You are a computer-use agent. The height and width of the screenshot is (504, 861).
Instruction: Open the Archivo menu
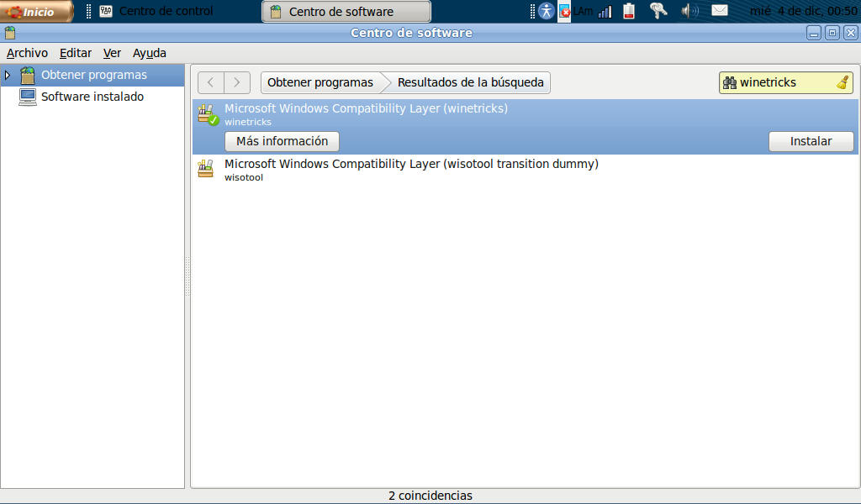pos(27,53)
